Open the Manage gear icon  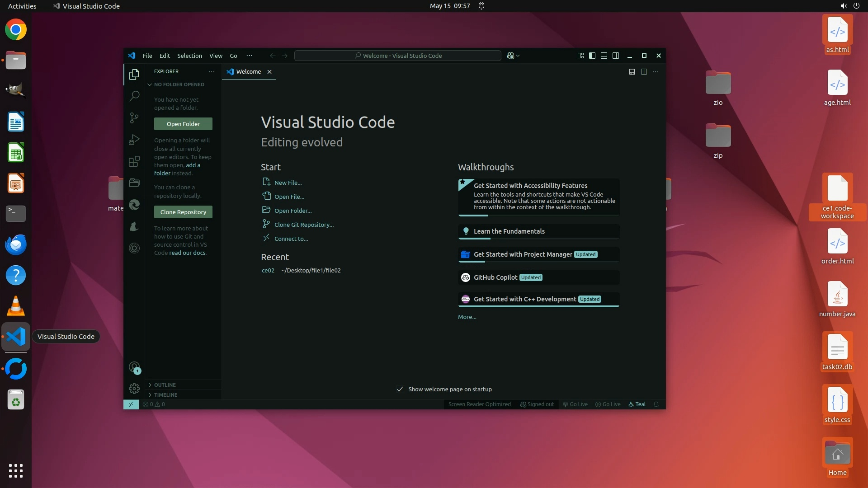click(x=134, y=389)
